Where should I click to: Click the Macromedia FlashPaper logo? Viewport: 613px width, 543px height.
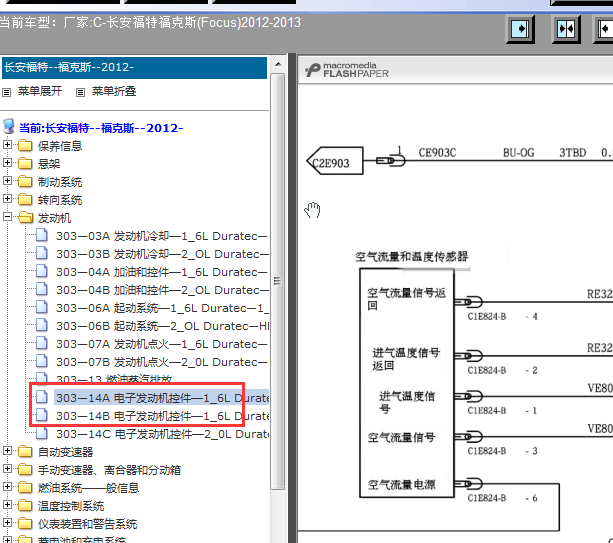[x=347, y=70]
